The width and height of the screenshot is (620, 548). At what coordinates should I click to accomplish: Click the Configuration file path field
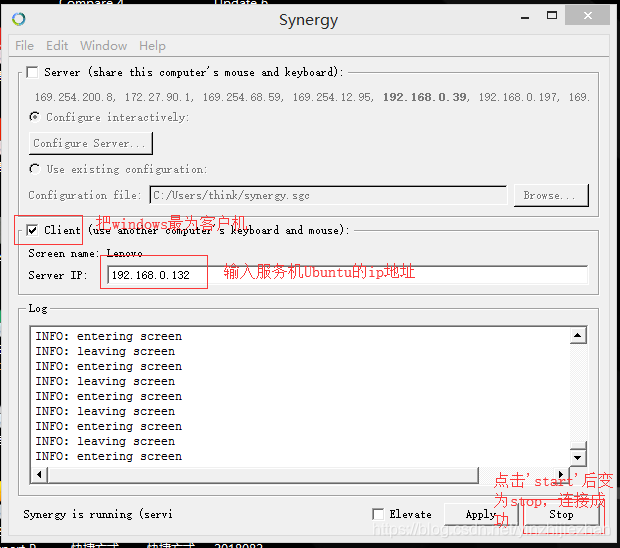(x=328, y=195)
